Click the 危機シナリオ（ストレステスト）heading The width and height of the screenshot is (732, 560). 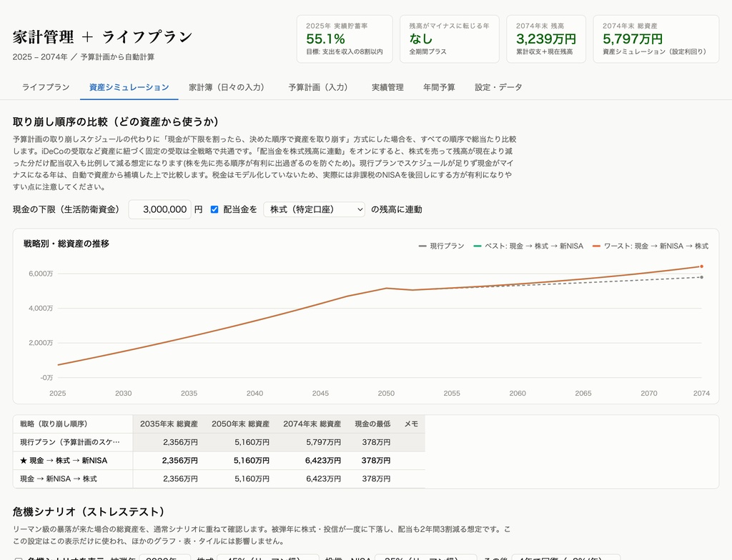coord(89,512)
